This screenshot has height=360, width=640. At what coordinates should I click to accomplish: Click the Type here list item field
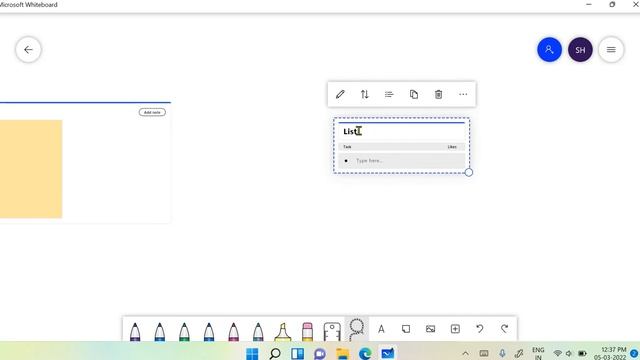click(402, 161)
